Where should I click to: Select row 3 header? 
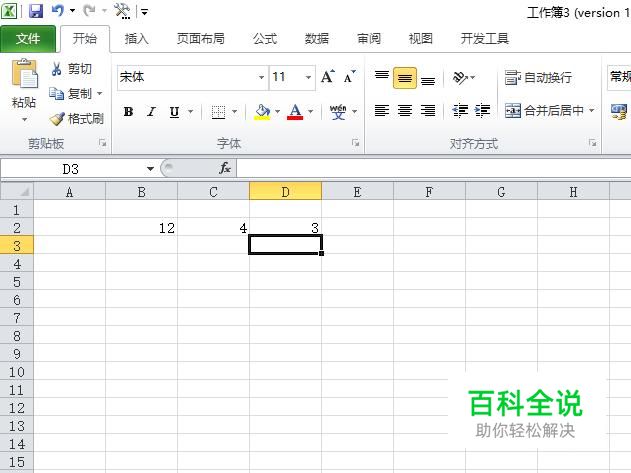(x=16, y=245)
